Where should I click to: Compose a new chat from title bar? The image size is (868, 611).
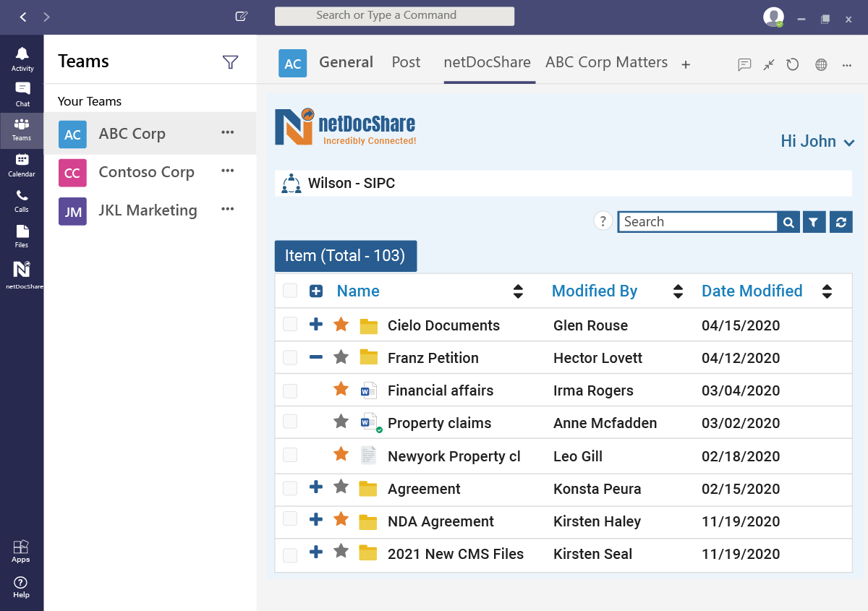[x=242, y=17]
